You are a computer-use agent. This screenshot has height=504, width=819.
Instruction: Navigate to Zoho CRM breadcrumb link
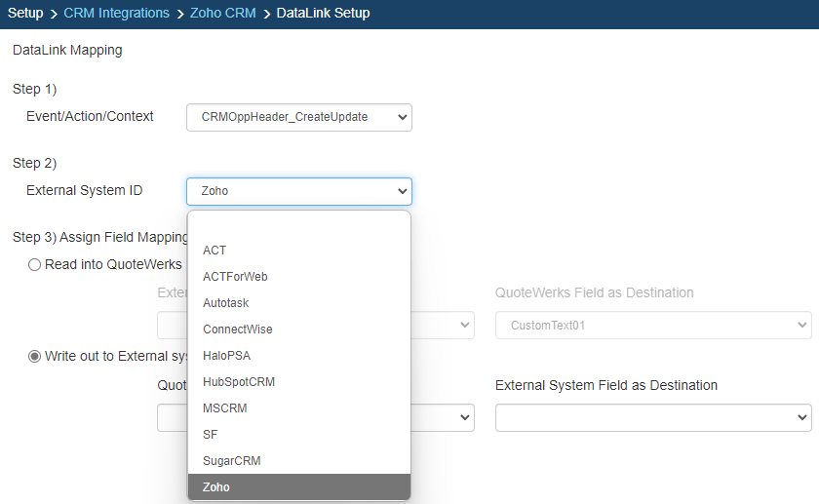223,14
